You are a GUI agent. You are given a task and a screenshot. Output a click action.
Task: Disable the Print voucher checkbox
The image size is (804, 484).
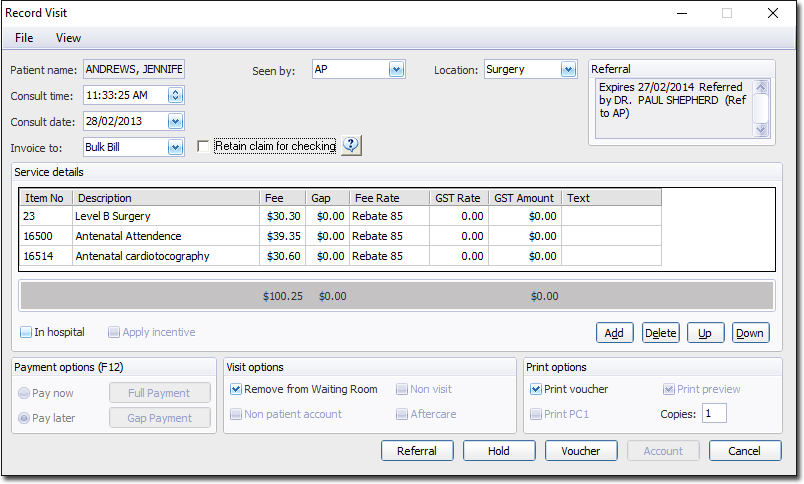pyautogui.click(x=535, y=389)
